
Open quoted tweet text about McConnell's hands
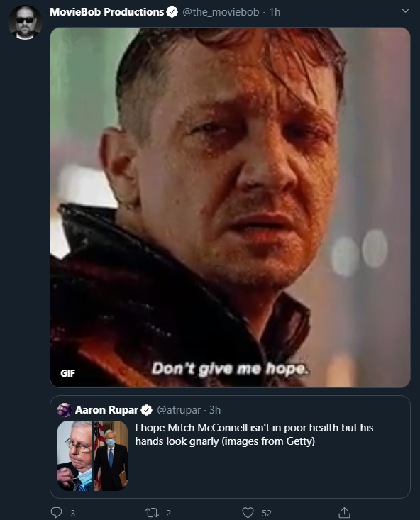click(254, 434)
